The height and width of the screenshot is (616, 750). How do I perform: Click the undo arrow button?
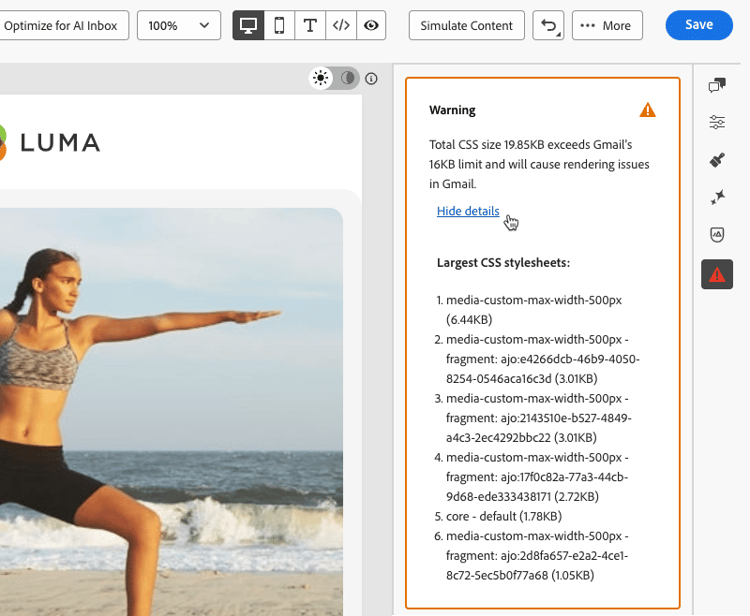click(x=548, y=25)
